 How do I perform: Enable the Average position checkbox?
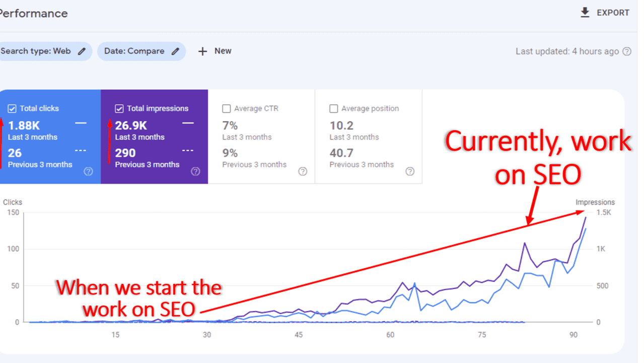pyautogui.click(x=333, y=108)
